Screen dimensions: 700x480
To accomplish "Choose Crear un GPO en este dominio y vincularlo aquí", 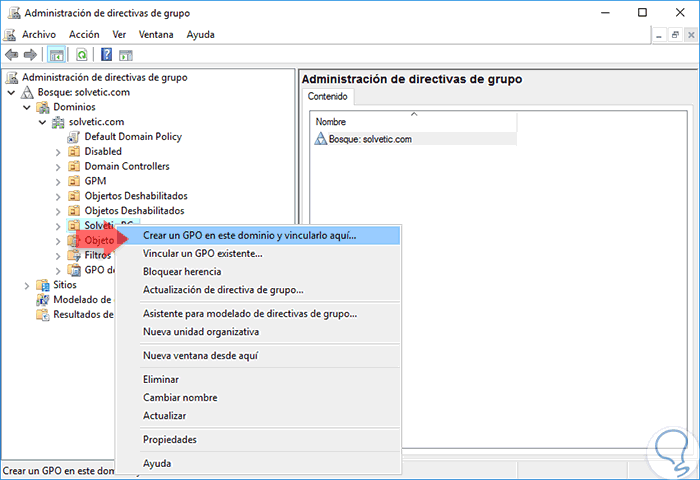I will [258, 235].
